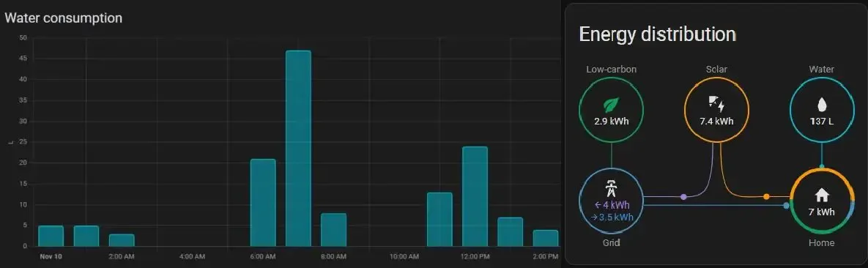Select the 12 PM water consumption bar
Image resolution: width=868 pixels, height=268 pixels.
[475, 196]
